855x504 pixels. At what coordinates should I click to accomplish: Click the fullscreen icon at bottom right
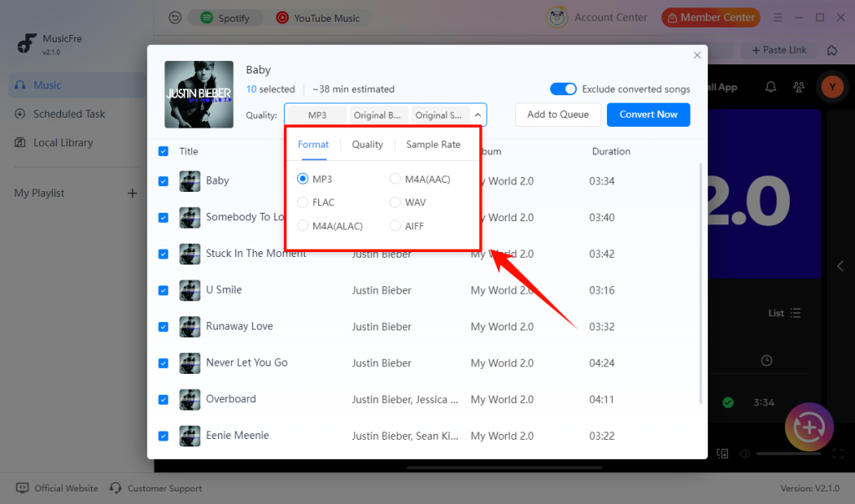838,454
